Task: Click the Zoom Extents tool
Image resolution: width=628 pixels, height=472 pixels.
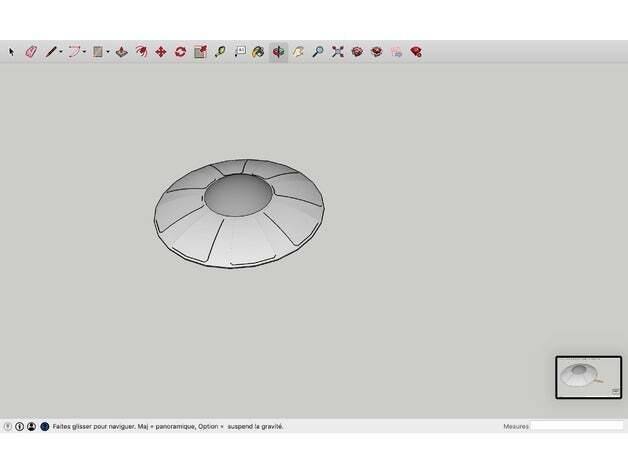Action: pos(338,52)
